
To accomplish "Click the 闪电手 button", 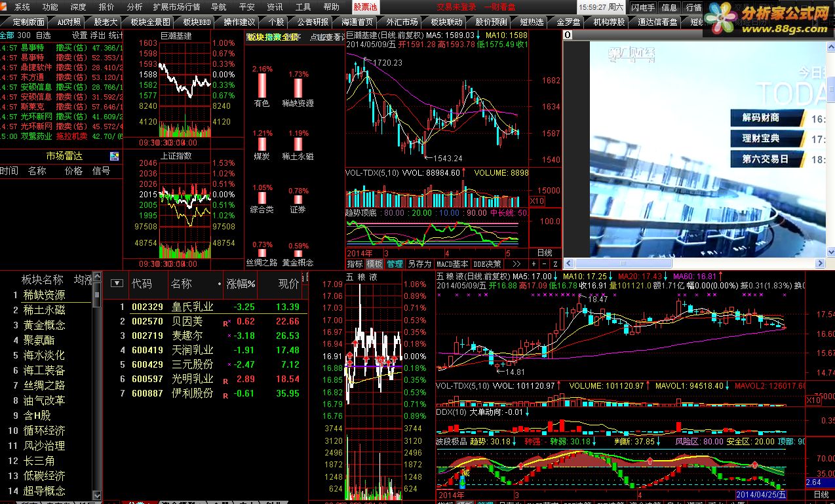I will [x=642, y=7].
